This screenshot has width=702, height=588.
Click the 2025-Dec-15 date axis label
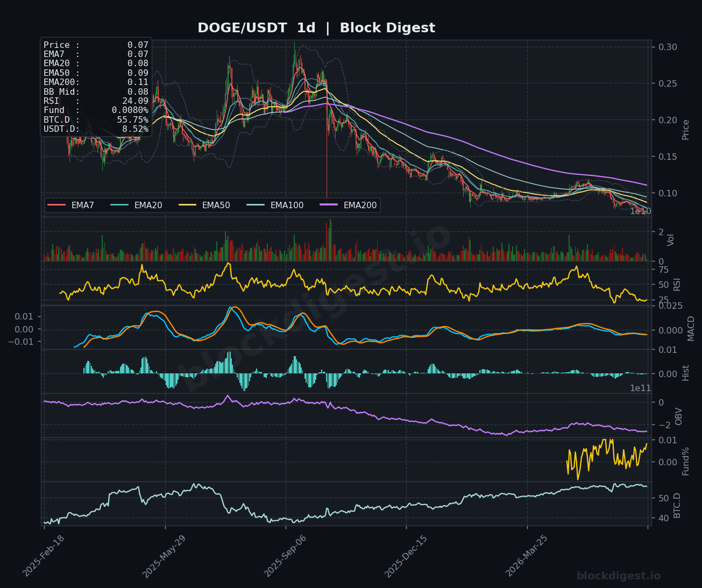click(406, 557)
